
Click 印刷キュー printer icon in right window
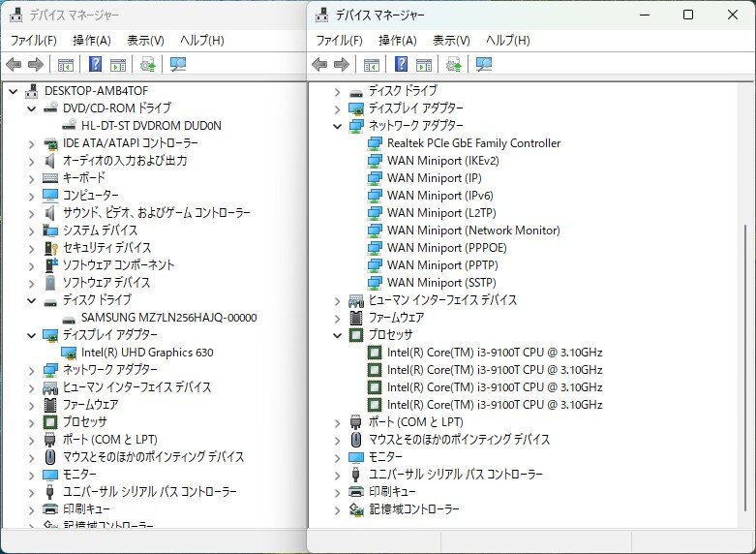[x=356, y=492]
